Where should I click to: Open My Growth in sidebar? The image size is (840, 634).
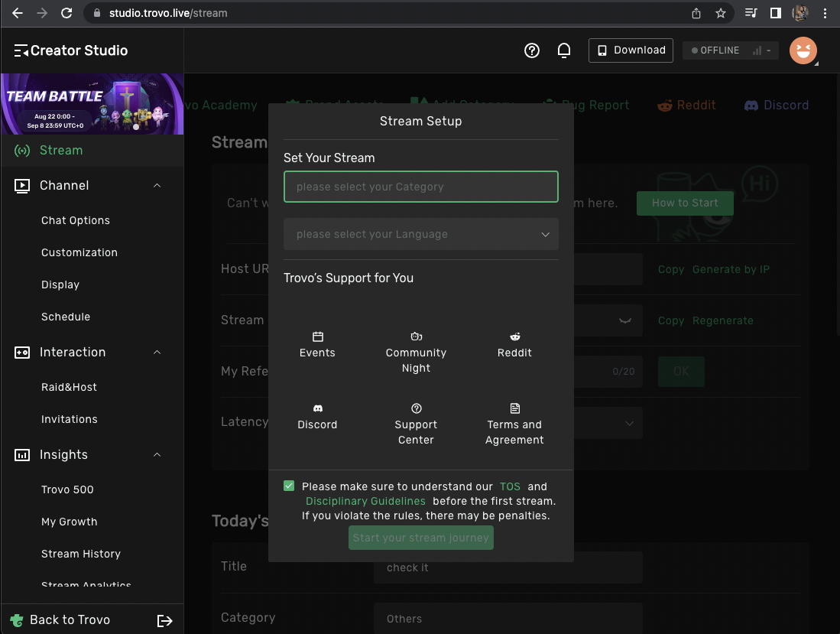click(x=69, y=522)
